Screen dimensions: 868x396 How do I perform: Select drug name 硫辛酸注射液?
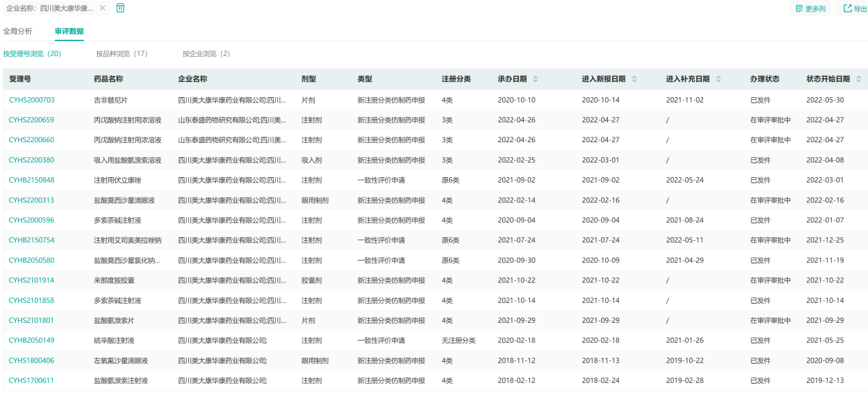coord(114,341)
